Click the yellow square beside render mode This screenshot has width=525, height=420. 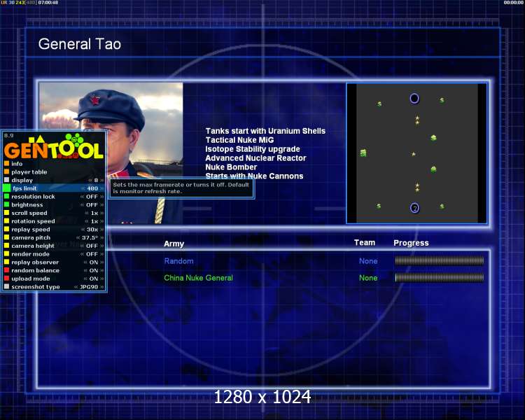6,254
